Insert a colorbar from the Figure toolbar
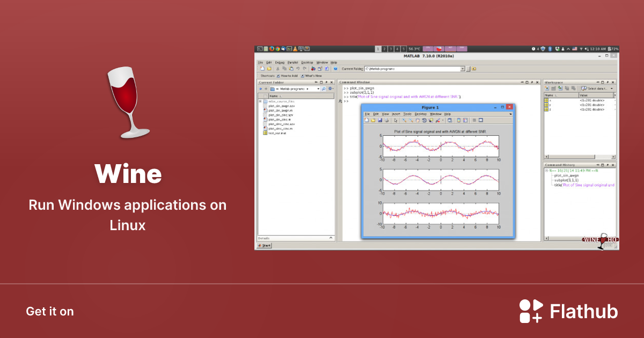 458,121
